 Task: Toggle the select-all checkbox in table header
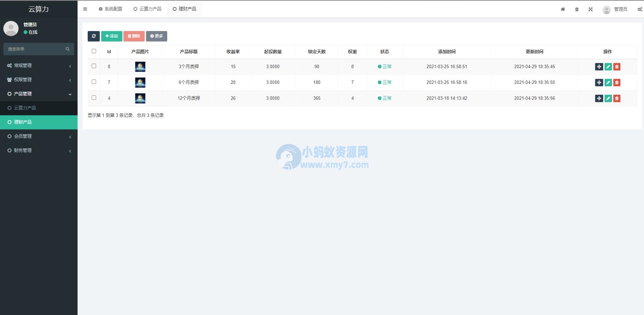[x=94, y=51]
